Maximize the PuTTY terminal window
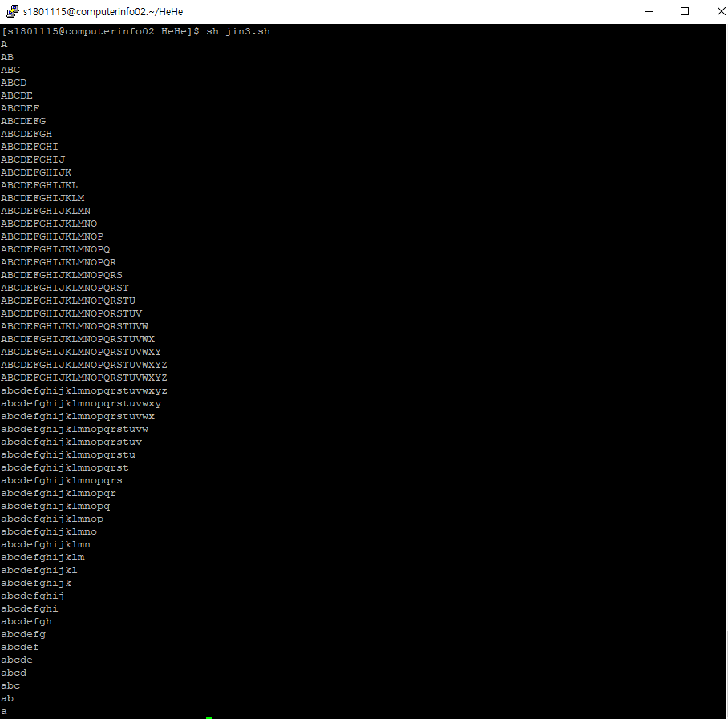Image resolution: width=728 pixels, height=719 pixels. tap(685, 11)
